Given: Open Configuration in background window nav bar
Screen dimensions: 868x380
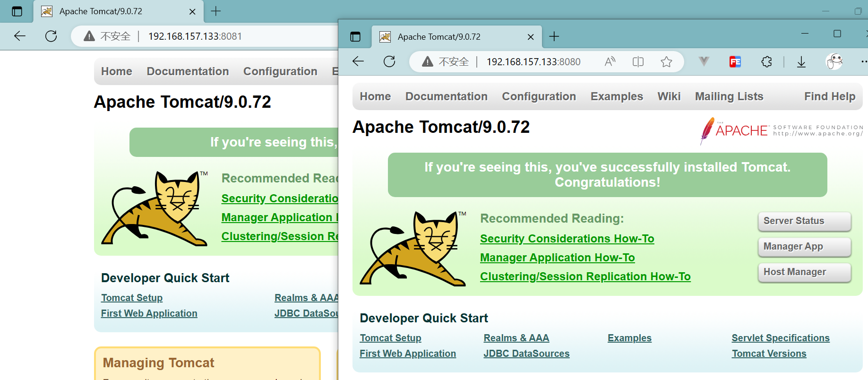Looking at the screenshot, I should coord(280,71).
